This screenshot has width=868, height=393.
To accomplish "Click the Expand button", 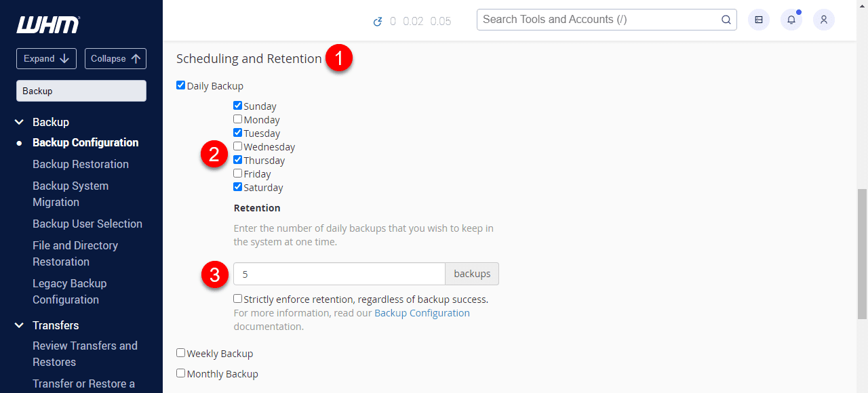I will [x=46, y=58].
